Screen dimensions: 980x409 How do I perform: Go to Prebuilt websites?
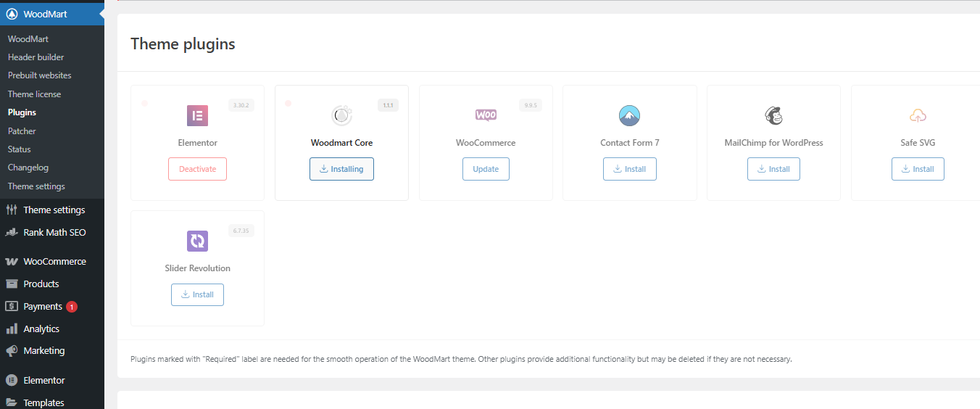pos(40,75)
